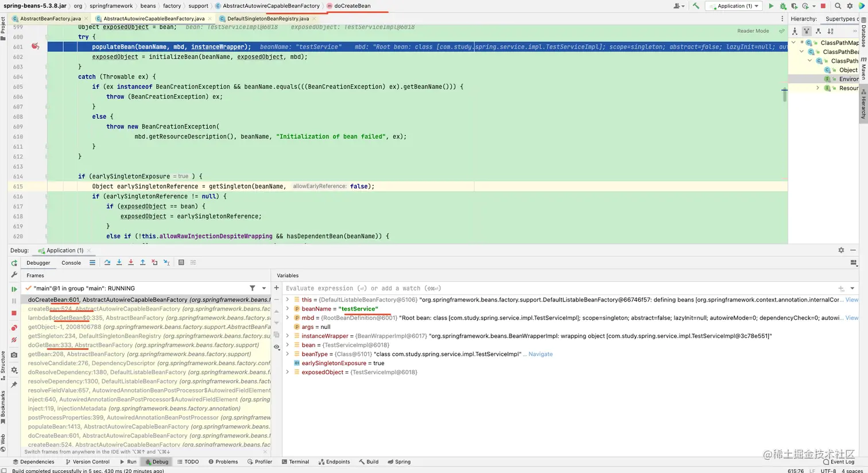This screenshot has width=868, height=473.
Task: Expand the mbd variable node
Action: 288,317
